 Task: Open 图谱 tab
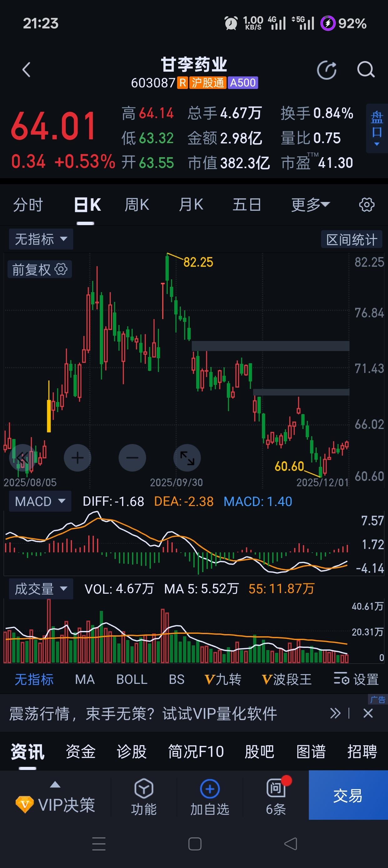click(x=311, y=752)
